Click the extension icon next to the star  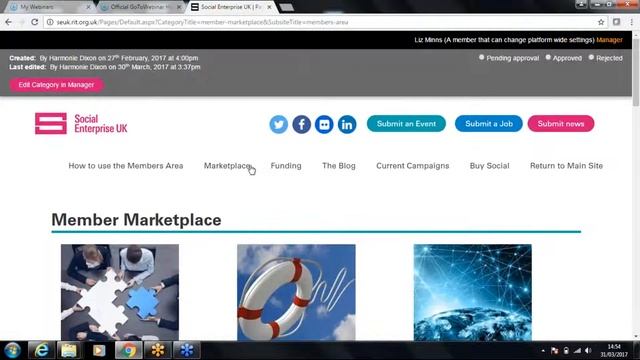[x=616, y=22]
